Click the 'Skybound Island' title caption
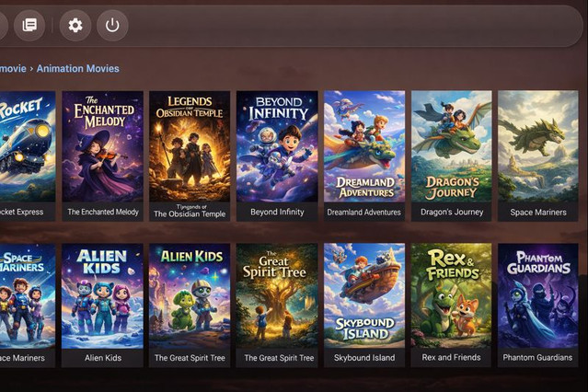 pos(364,358)
